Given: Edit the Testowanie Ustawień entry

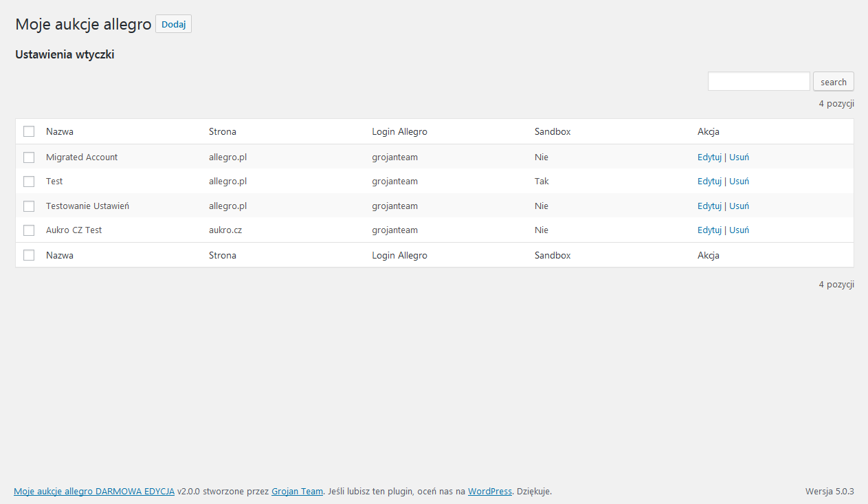Looking at the screenshot, I should pyautogui.click(x=709, y=206).
